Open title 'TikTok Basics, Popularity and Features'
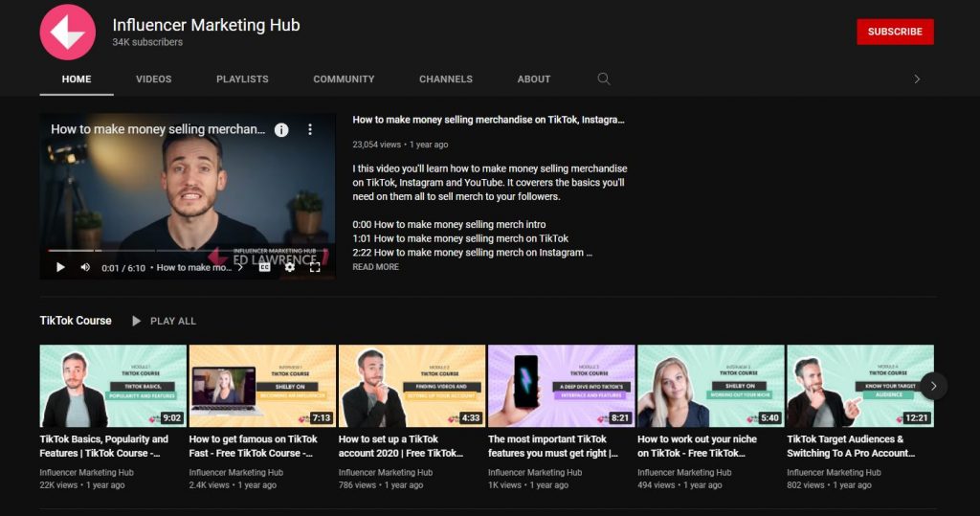The image size is (980, 516). click(x=103, y=446)
